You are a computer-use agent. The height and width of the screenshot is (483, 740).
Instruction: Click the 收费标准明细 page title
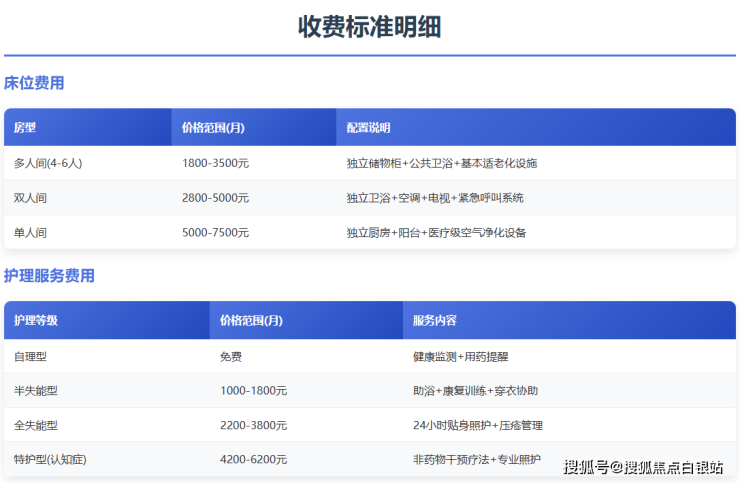[x=369, y=27]
